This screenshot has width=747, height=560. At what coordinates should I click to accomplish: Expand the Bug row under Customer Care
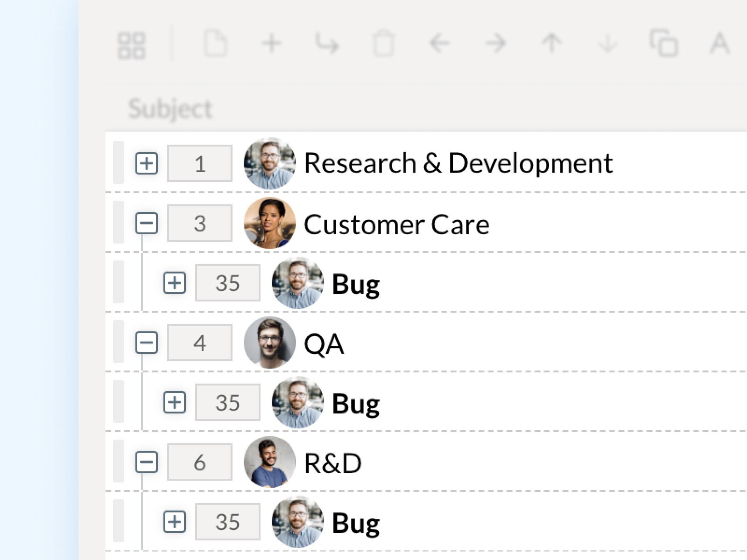175,283
